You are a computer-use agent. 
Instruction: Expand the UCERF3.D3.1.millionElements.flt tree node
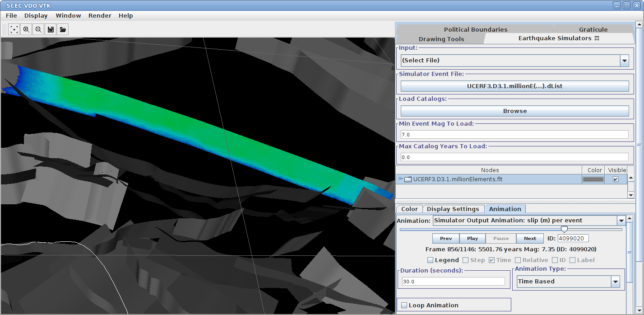pos(400,179)
